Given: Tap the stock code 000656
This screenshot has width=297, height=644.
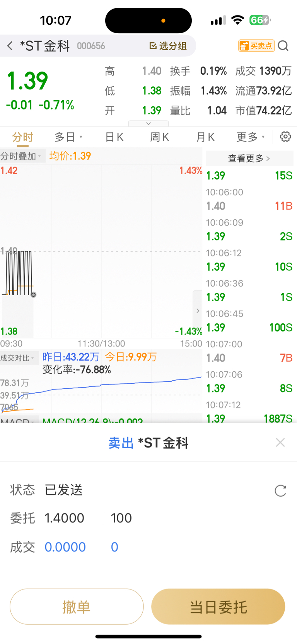Looking at the screenshot, I should [x=91, y=46].
